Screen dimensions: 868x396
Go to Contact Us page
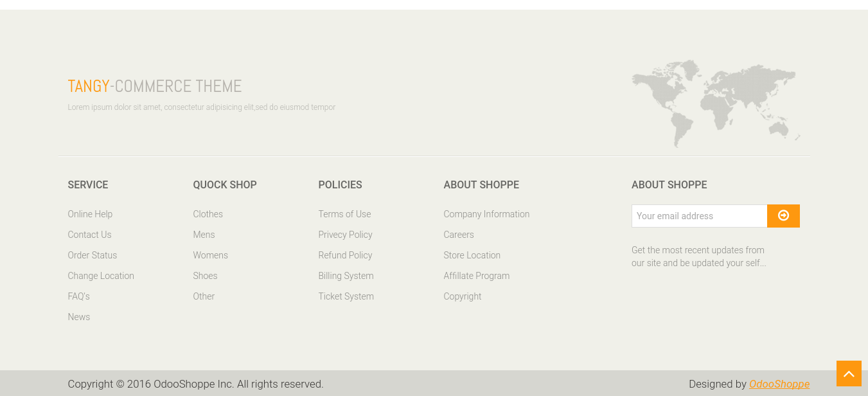point(89,235)
